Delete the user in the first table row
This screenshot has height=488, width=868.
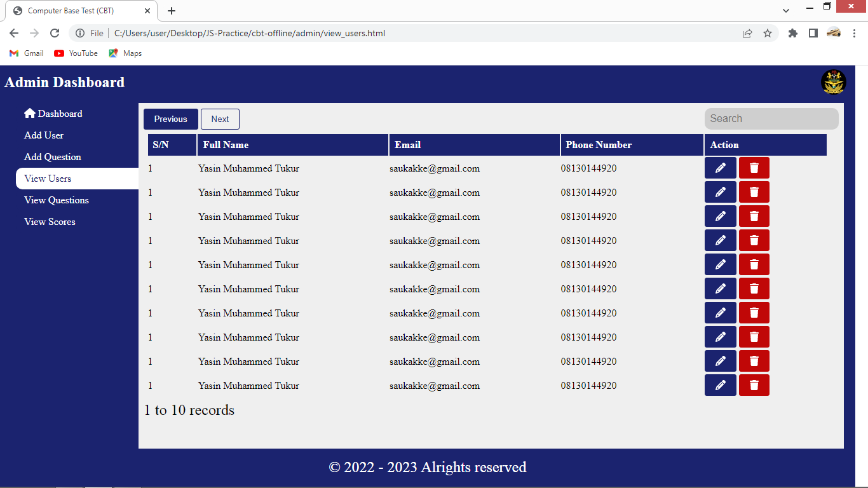pyautogui.click(x=754, y=168)
